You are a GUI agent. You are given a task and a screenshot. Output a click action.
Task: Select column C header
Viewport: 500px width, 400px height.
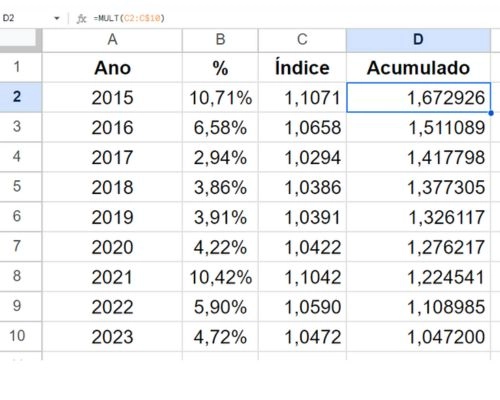point(302,40)
